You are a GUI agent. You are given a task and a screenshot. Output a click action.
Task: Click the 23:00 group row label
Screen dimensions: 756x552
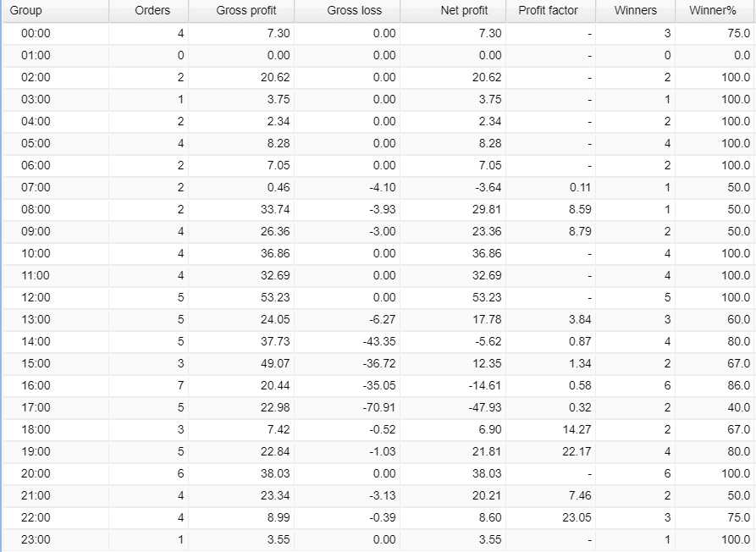tap(36, 539)
